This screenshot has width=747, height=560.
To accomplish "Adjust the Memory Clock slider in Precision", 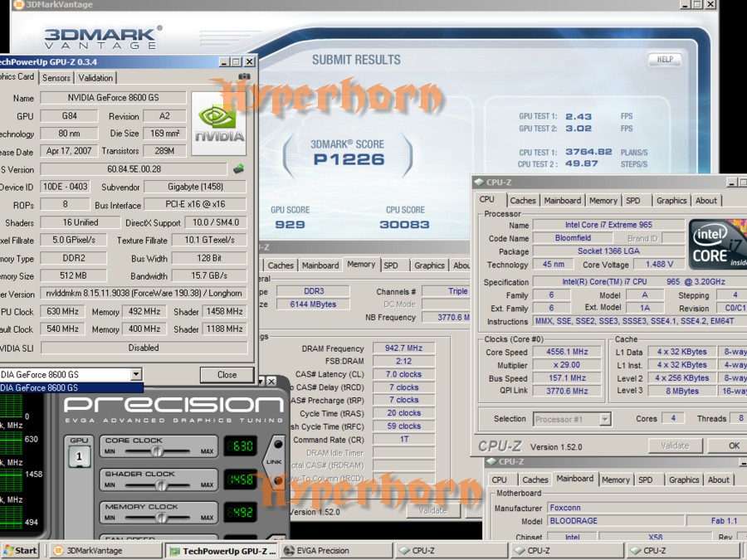I will [162, 518].
